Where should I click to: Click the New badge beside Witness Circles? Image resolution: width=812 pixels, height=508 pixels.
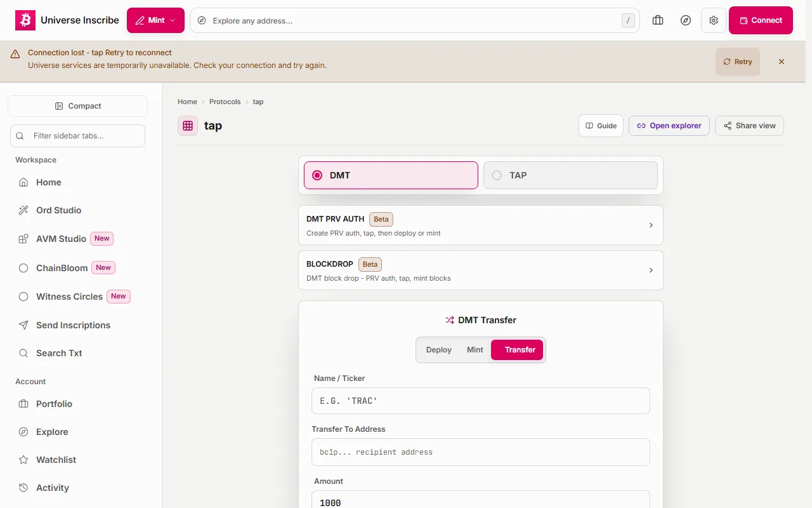[x=119, y=297]
